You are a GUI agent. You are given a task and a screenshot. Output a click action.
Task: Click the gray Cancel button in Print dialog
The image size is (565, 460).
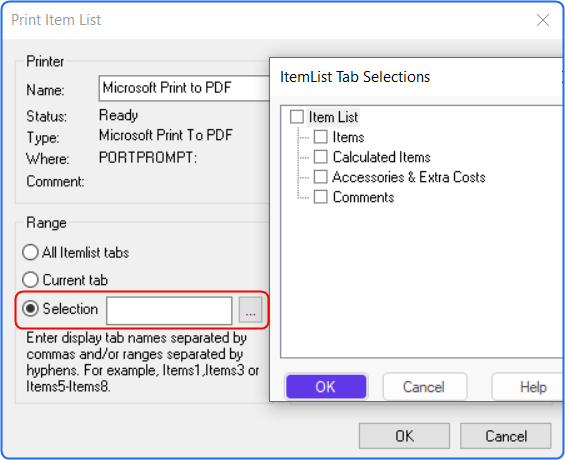[x=506, y=436]
